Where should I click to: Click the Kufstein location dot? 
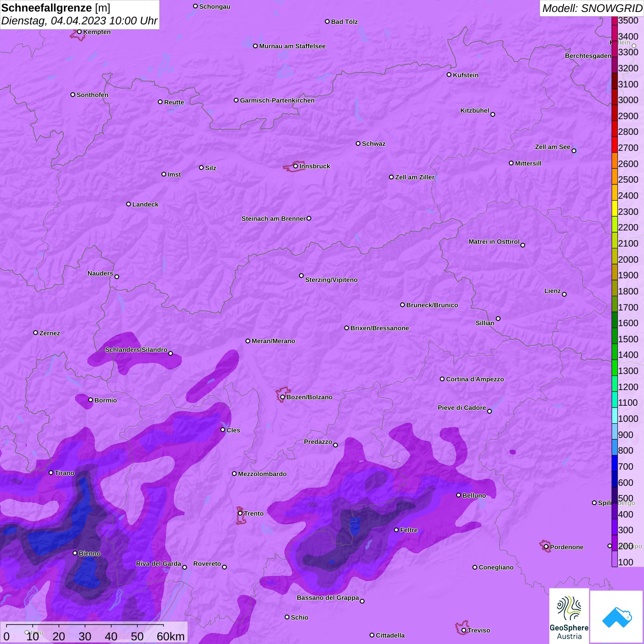click(x=449, y=75)
